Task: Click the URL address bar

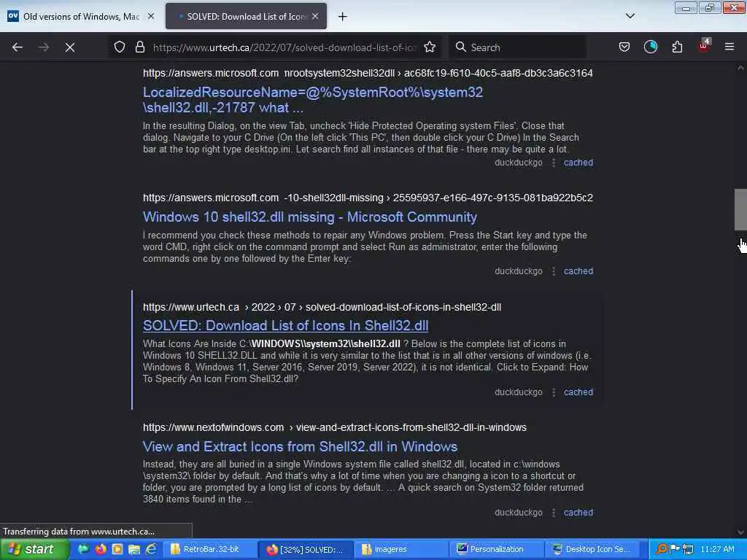Action: coord(285,47)
